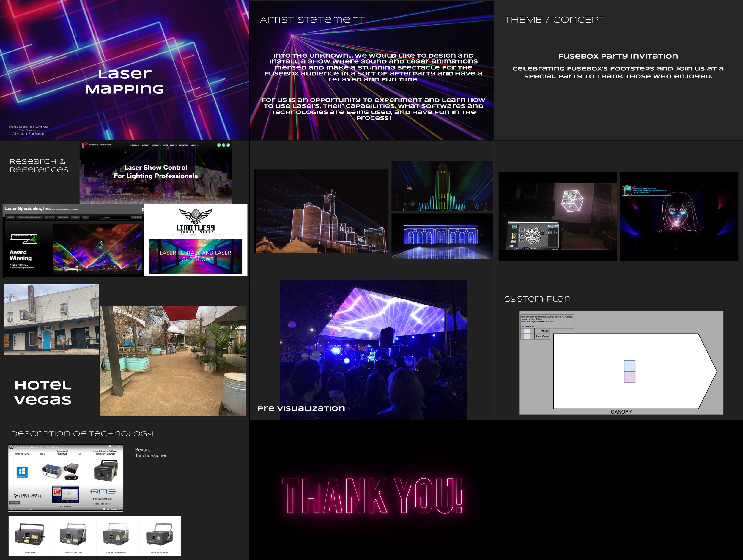Click the More Videos button in YouTube player
743x560 pixels.
pos(15,503)
